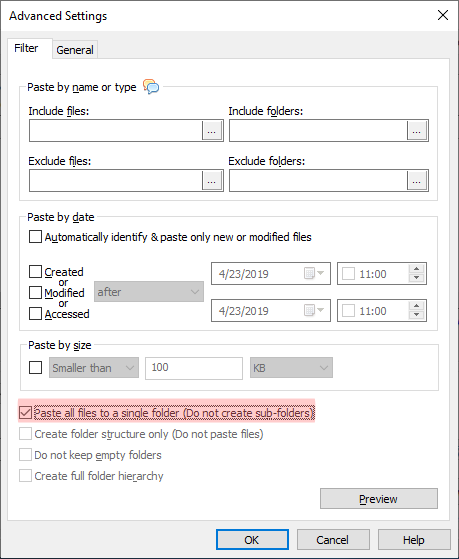Open browse button for Include folders

(x=417, y=131)
